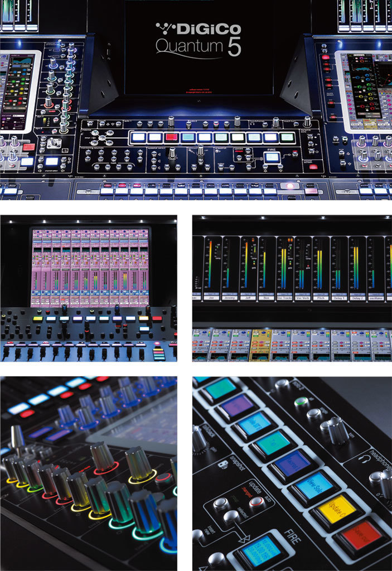Select the 'Delay 1' channel label
The width and height of the screenshot is (392, 571).
pyautogui.click(x=339, y=298)
